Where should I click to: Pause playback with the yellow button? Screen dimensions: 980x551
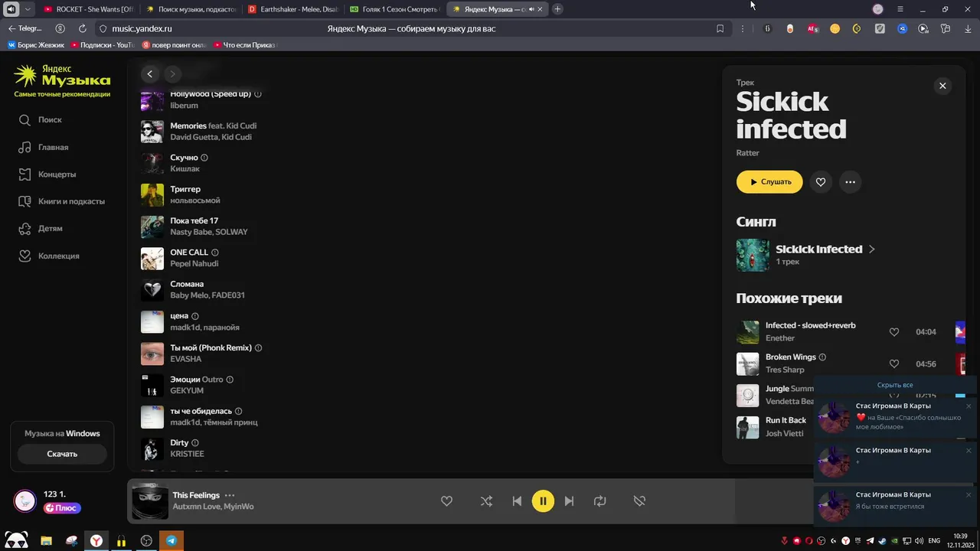(543, 501)
